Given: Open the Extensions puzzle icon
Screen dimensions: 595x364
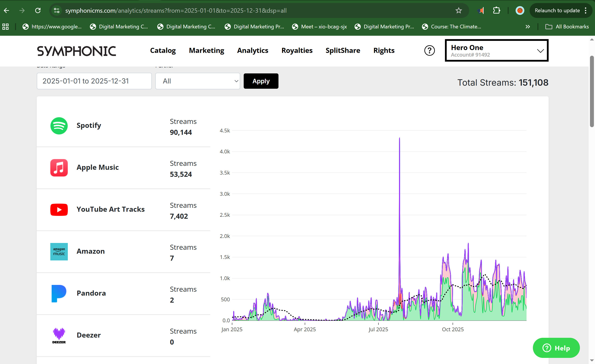Looking at the screenshot, I should tap(497, 10).
